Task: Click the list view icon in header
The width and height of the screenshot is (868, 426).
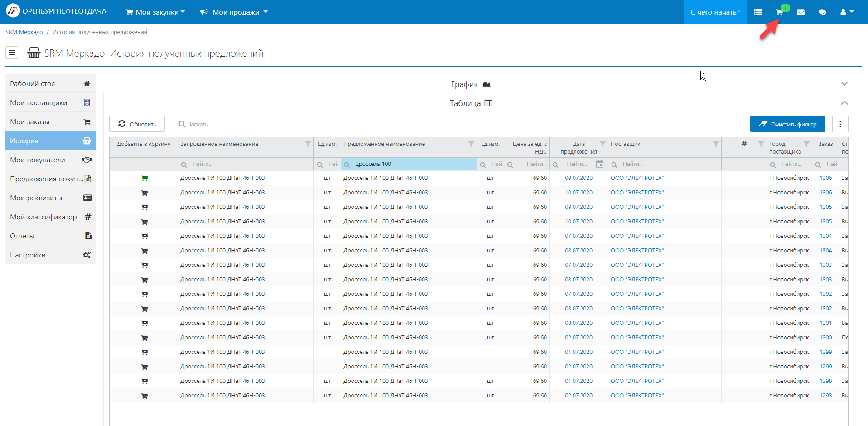Action: point(757,12)
